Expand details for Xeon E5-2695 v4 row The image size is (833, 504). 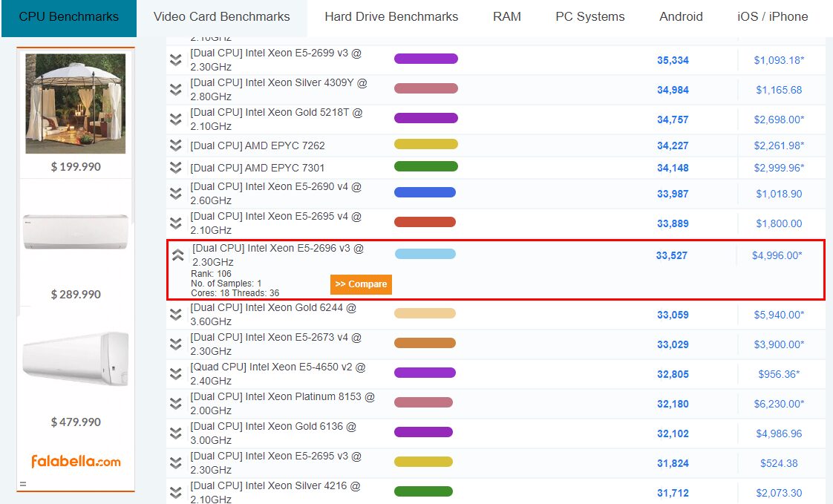[x=176, y=223]
